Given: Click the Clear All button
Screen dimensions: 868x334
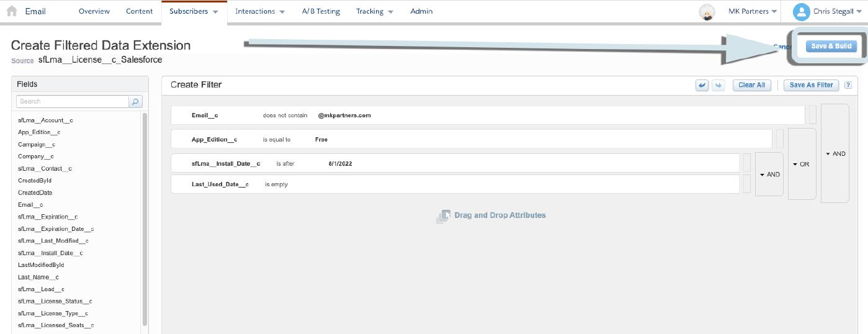Looking at the screenshot, I should (751, 85).
